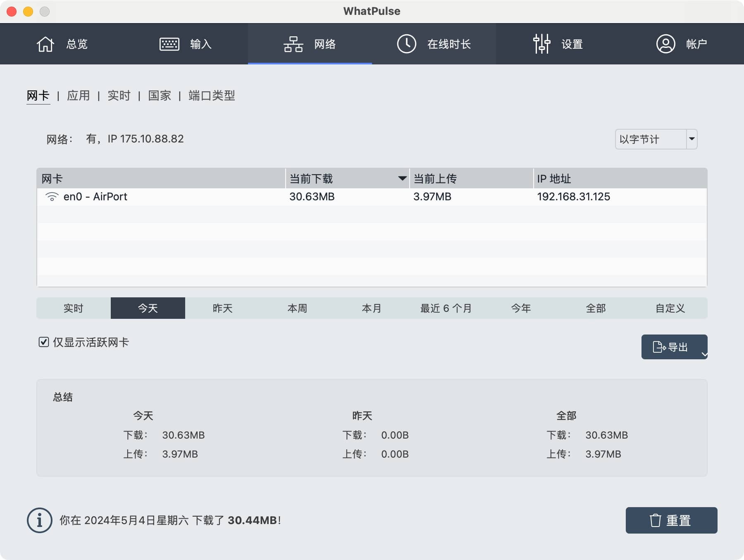This screenshot has width=744, height=560.
Task: Click the network topology icon for 网络
Action: click(293, 44)
